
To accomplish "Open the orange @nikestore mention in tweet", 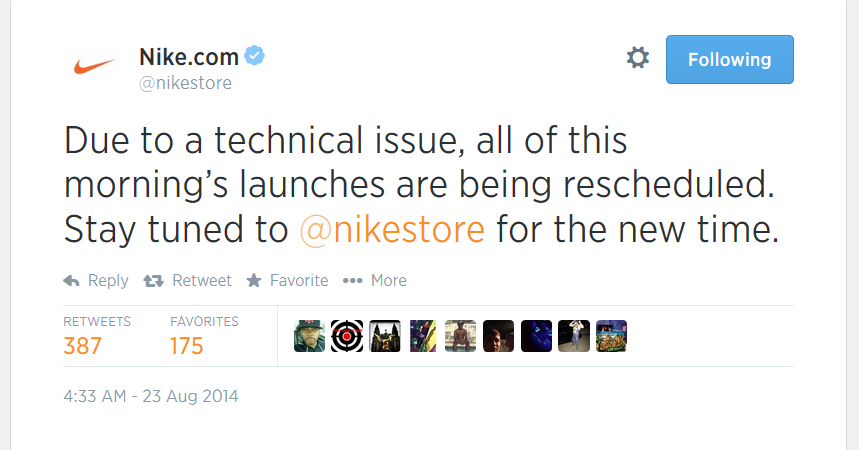I will [x=392, y=230].
